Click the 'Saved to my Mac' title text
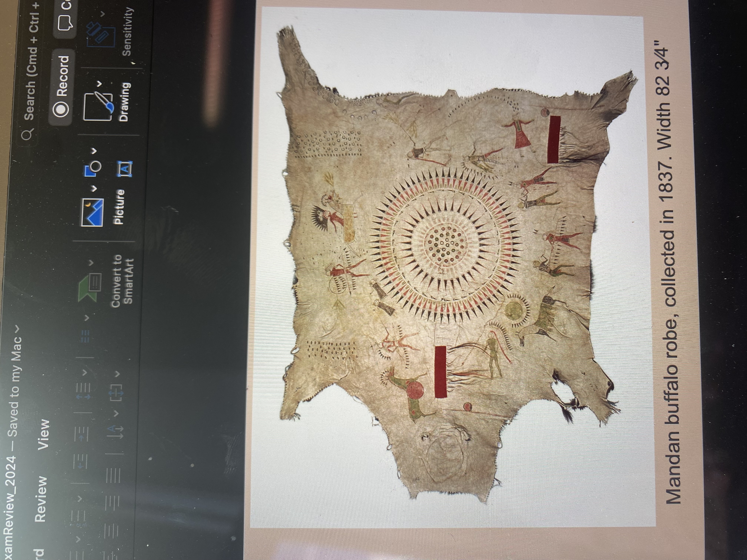This screenshot has height=560, width=747. click(15, 386)
